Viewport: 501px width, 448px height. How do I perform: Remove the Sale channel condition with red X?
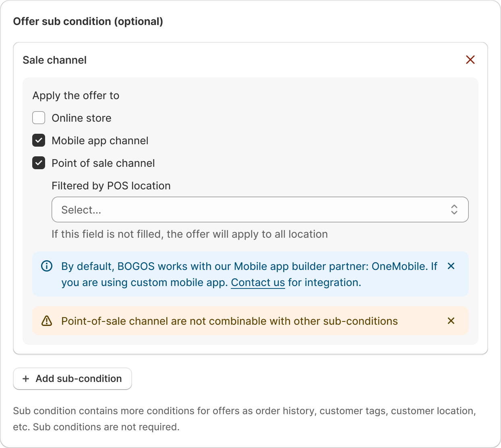click(x=470, y=60)
